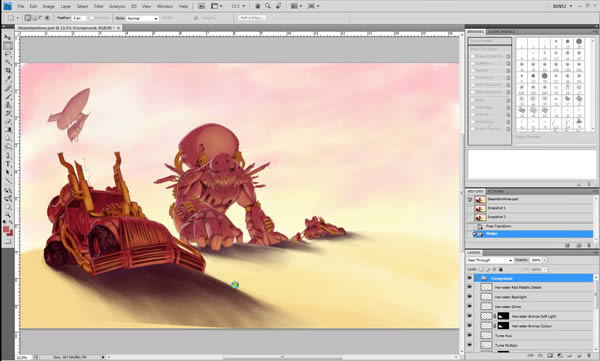The width and height of the screenshot is (600, 361).
Task: Click Delete layer trash icon in Layers panel
Action: (x=589, y=356)
